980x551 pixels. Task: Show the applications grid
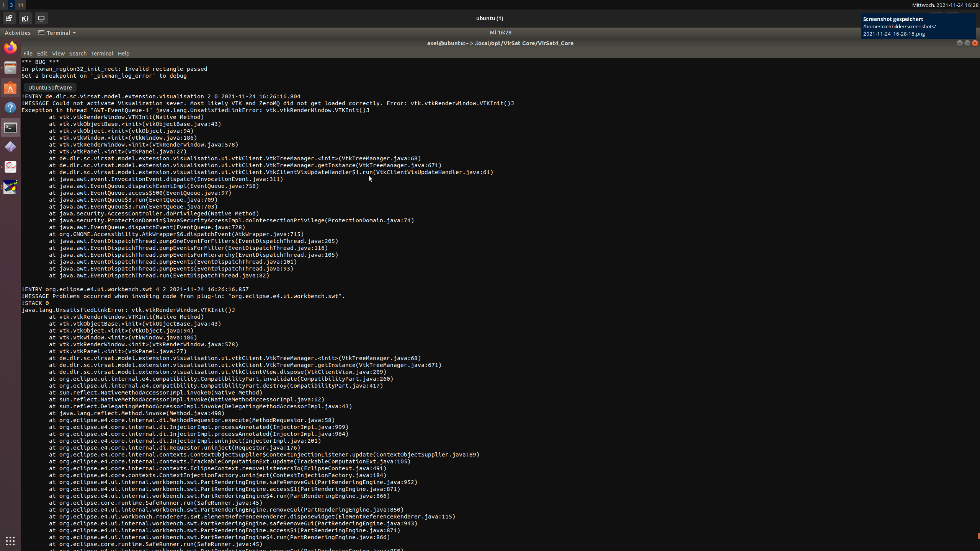tap(10, 541)
